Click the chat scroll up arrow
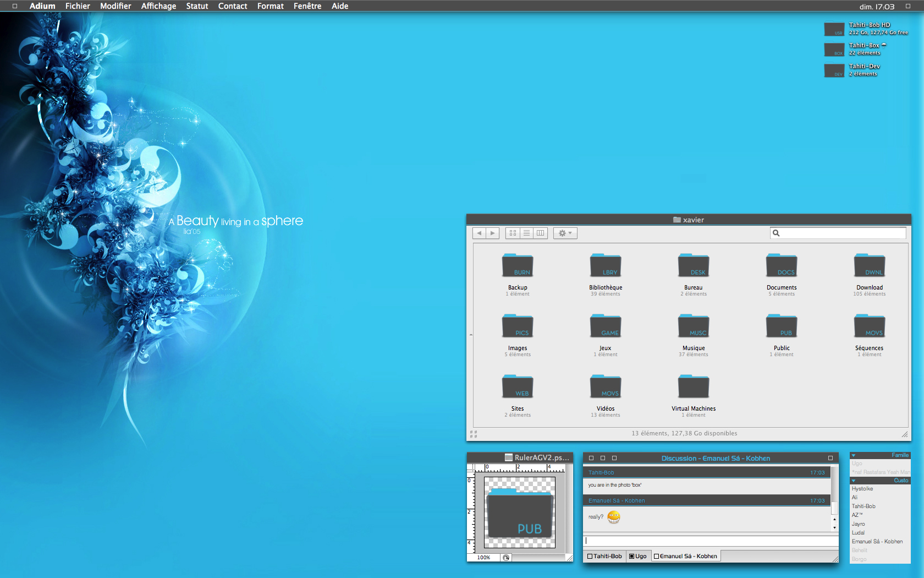This screenshot has width=924, height=578. click(x=834, y=519)
